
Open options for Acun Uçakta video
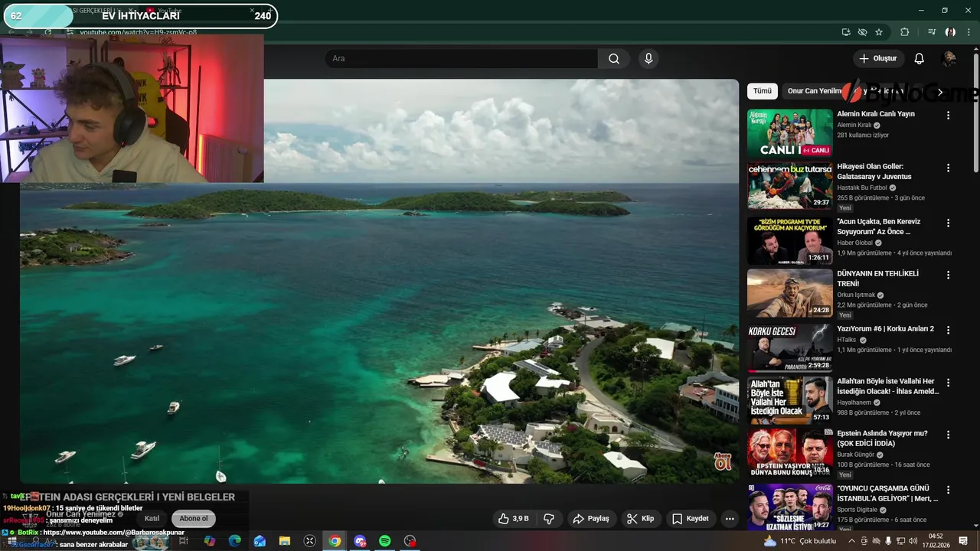pos(948,223)
